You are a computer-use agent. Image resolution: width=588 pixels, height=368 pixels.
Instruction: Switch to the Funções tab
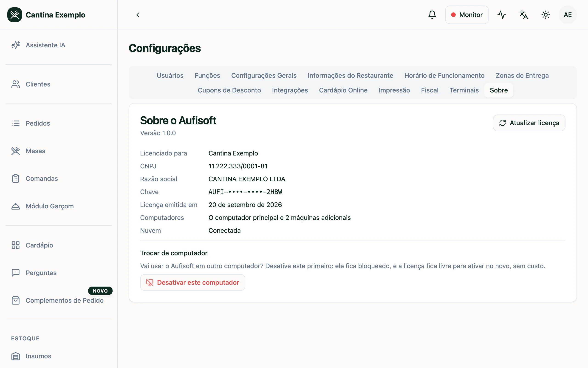(207, 75)
